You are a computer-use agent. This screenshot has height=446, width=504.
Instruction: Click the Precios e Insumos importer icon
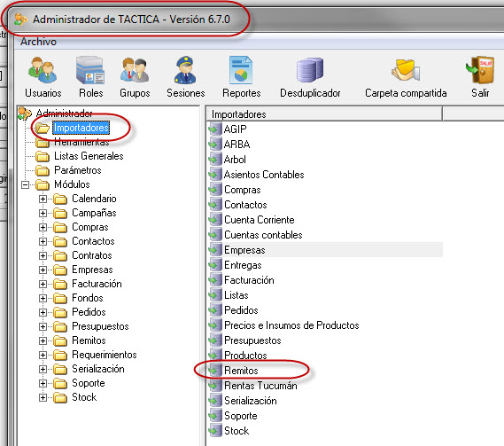tap(215, 325)
